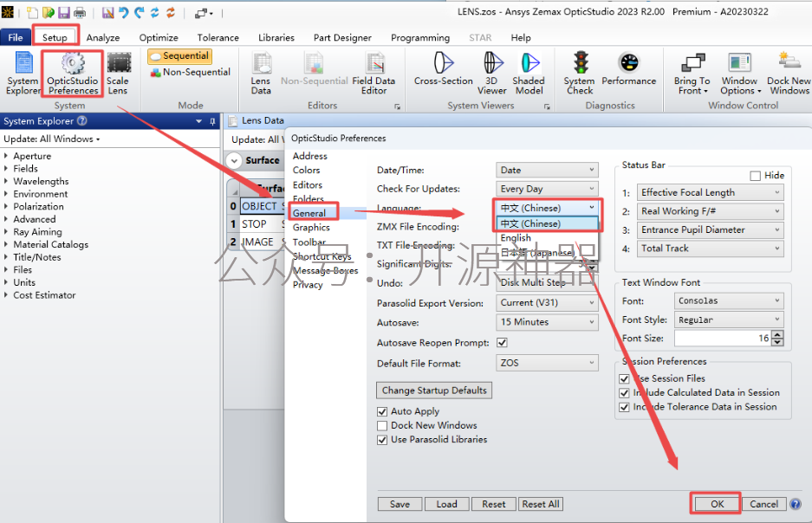Toggle Use Parasolid Libraries checkbox
Image resolution: width=812 pixels, height=523 pixels.
382,440
